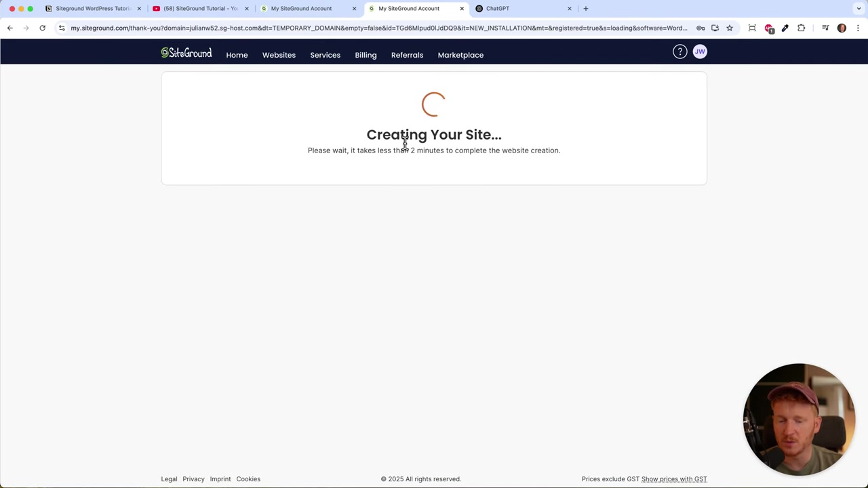
Task: Open the Cookies footer link
Action: point(248,479)
